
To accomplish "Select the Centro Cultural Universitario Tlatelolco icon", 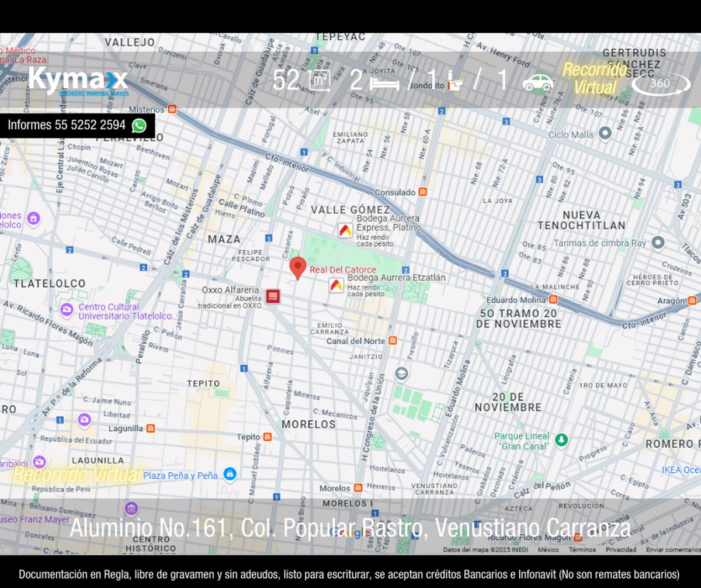I will tap(67, 309).
